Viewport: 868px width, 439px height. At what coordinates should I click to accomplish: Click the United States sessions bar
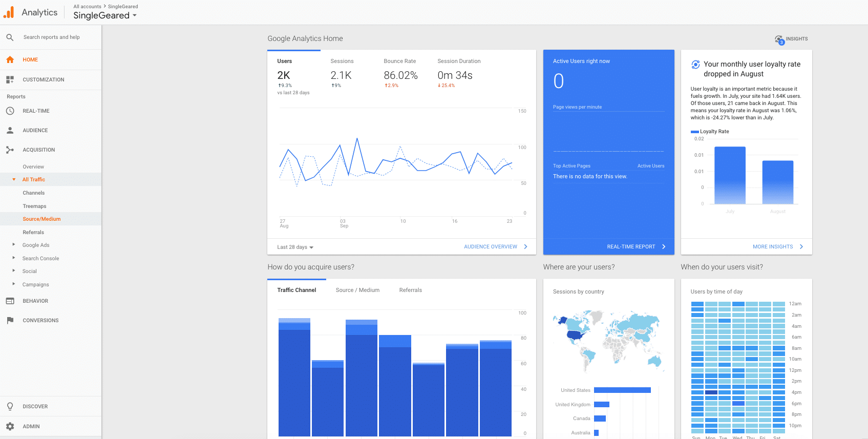point(622,390)
